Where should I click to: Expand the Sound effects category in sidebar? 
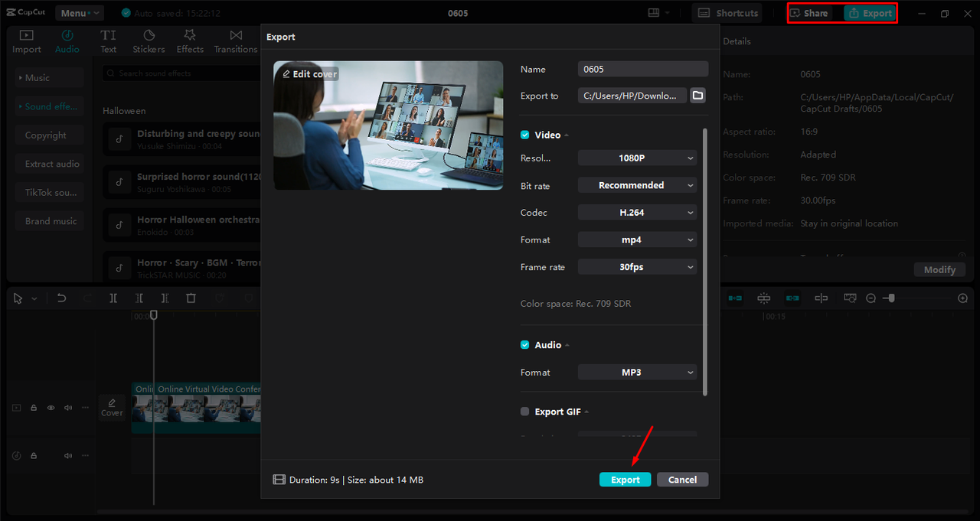tap(49, 106)
